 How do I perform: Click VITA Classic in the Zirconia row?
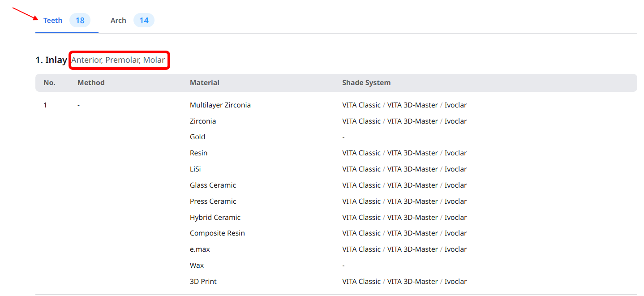point(361,121)
